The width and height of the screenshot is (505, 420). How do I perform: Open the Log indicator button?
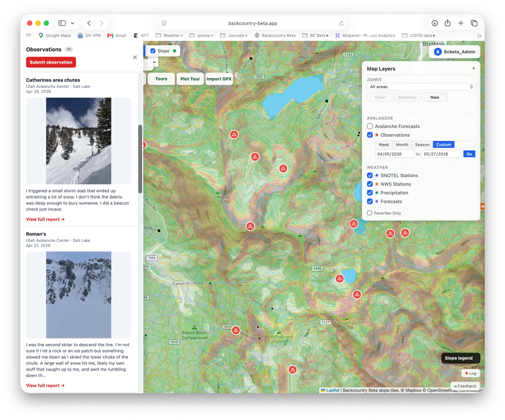point(471,373)
